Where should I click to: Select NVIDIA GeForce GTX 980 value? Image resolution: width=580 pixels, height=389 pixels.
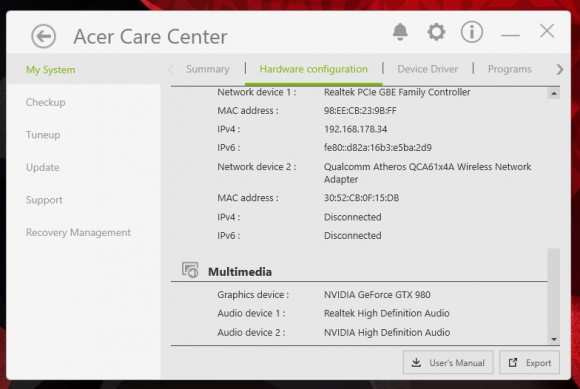377,295
